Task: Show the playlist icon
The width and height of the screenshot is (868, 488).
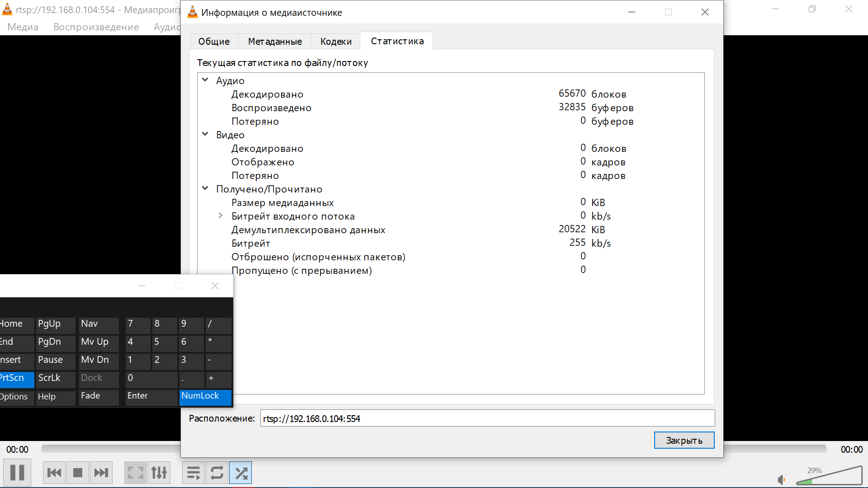Action: (x=193, y=473)
